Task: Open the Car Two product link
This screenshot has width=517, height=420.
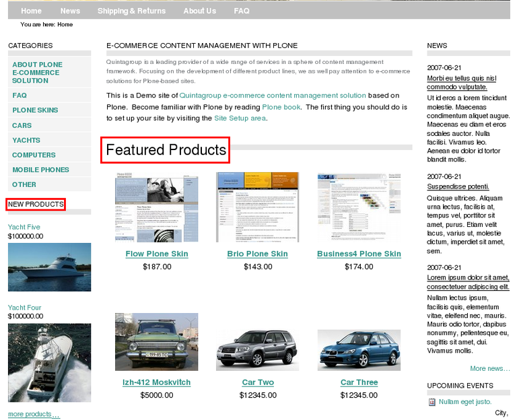Action: (258, 382)
